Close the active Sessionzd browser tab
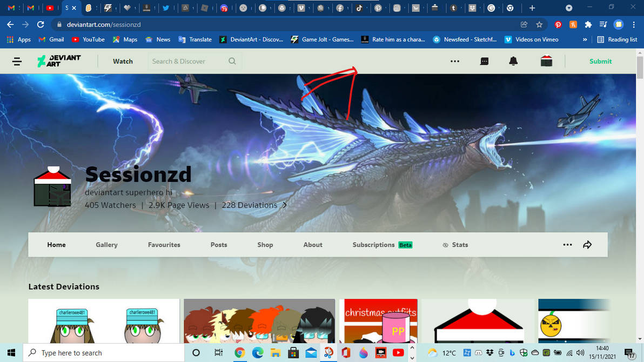Screen dimensions: 644x362 pos(74,8)
